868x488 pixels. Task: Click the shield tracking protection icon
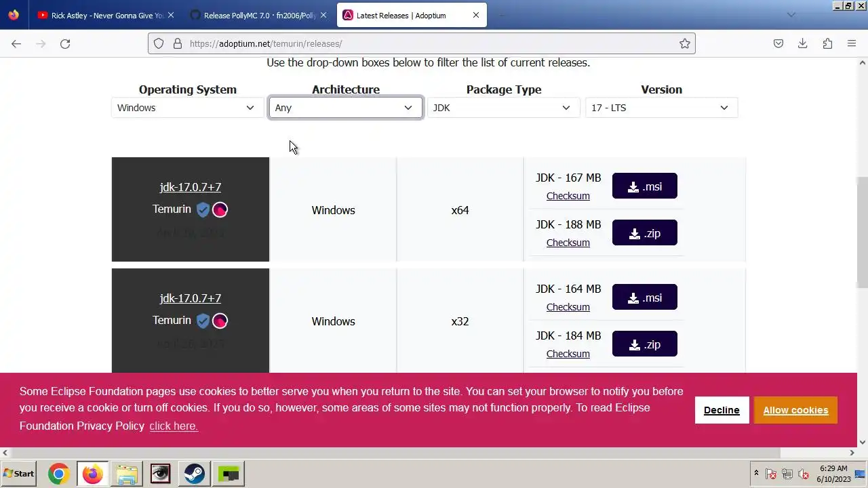click(x=159, y=43)
